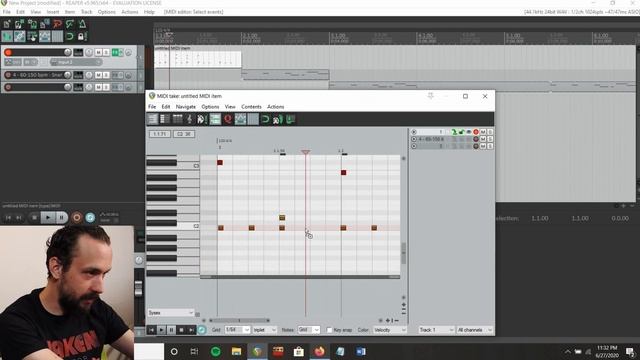This screenshot has width=640, height=360.
Task: Toggle the metronome icon in main toolbar
Action: (82, 24)
